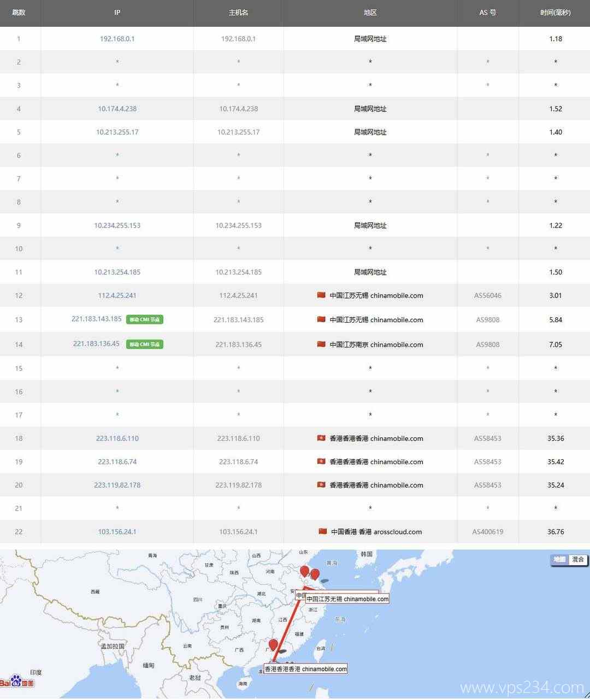Open IP link 221.183.136.45

(x=97, y=344)
